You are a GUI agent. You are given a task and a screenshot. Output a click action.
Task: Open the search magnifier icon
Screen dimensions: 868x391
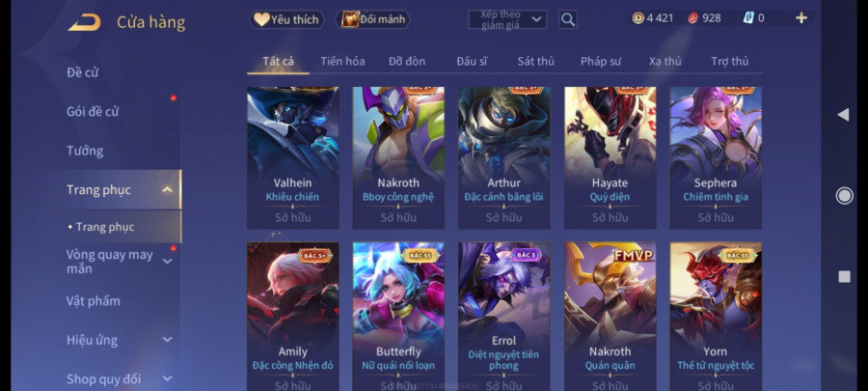tap(568, 20)
